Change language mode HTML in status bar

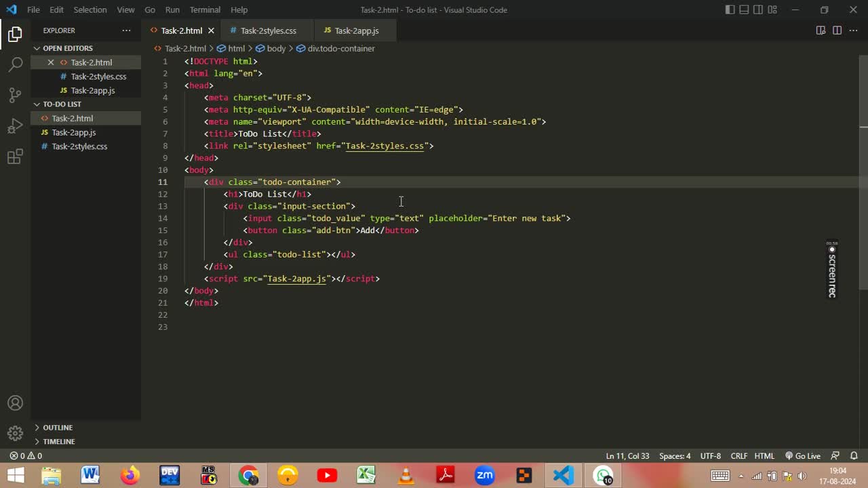pyautogui.click(x=764, y=456)
